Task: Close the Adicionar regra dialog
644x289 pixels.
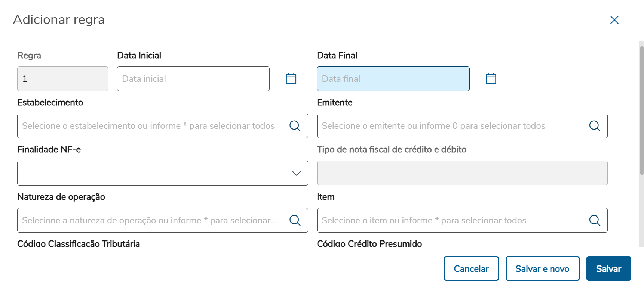Action: pyautogui.click(x=614, y=20)
